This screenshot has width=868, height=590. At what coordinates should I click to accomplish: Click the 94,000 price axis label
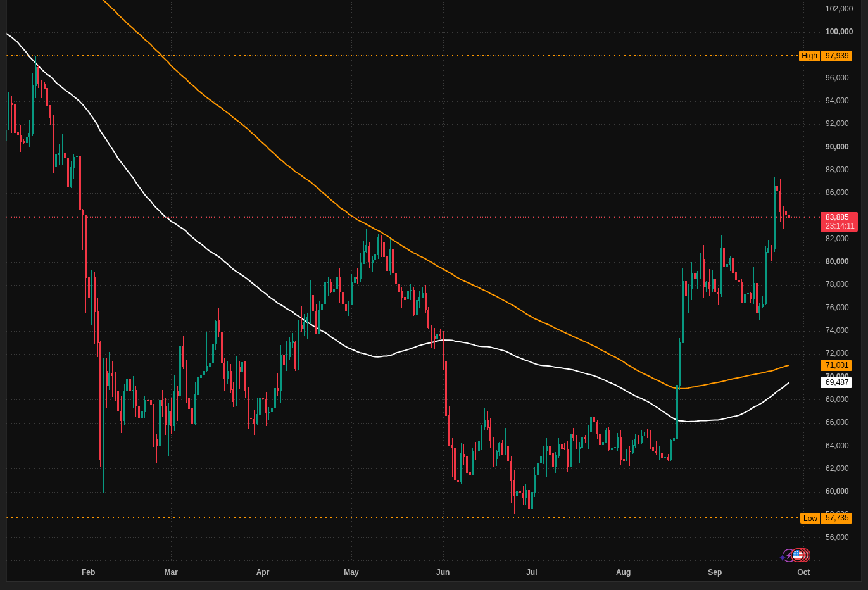[837, 101]
